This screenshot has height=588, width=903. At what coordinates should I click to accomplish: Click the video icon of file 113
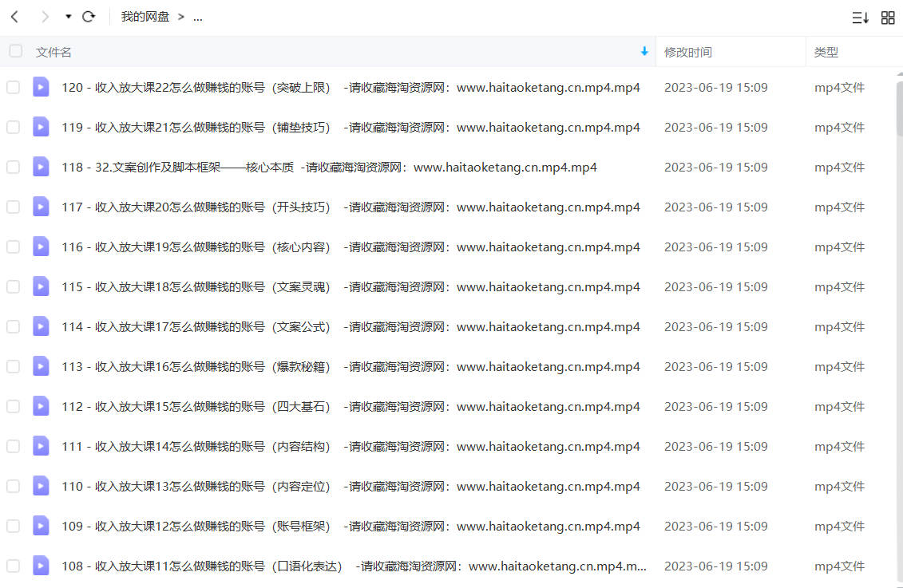tap(41, 366)
